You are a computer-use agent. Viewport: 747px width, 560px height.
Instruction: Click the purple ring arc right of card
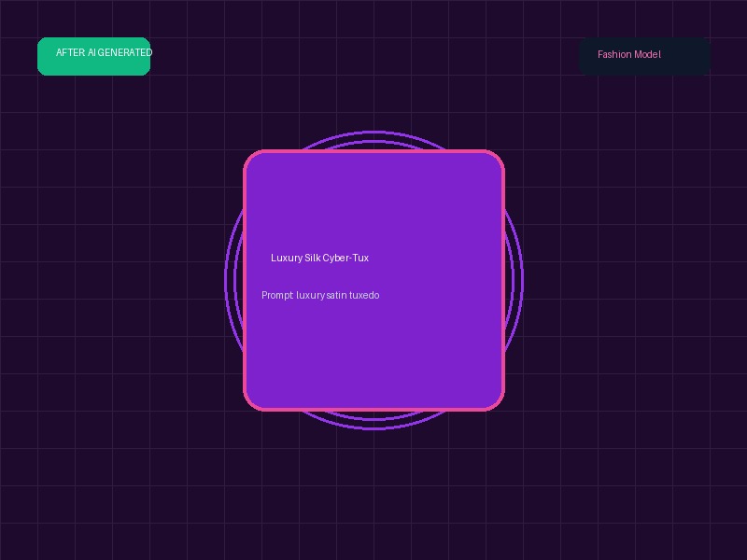click(514, 280)
